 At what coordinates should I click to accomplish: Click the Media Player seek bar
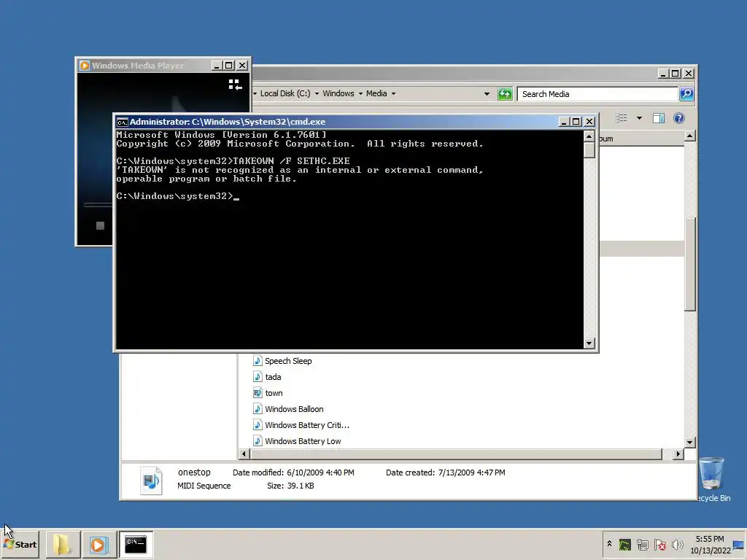coord(98,205)
